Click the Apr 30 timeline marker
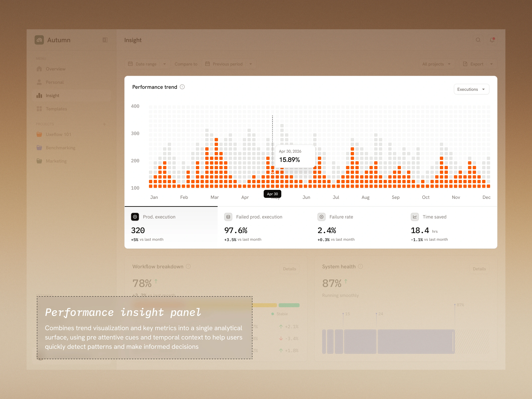The image size is (532, 399). click(x=272, y=194)
